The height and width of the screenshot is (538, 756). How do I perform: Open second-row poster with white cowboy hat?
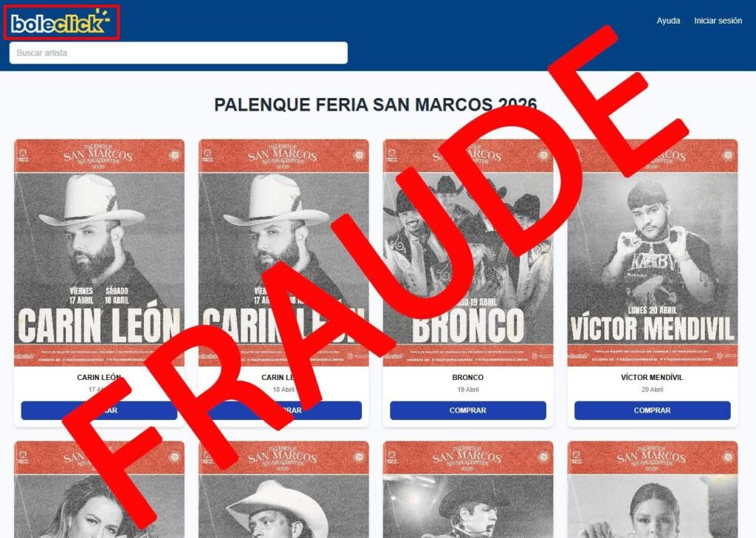283,489
